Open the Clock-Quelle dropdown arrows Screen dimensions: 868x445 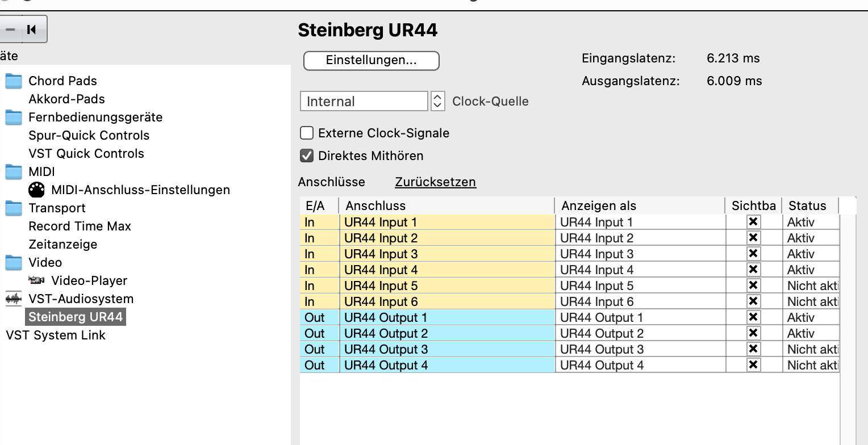[437, 101]
